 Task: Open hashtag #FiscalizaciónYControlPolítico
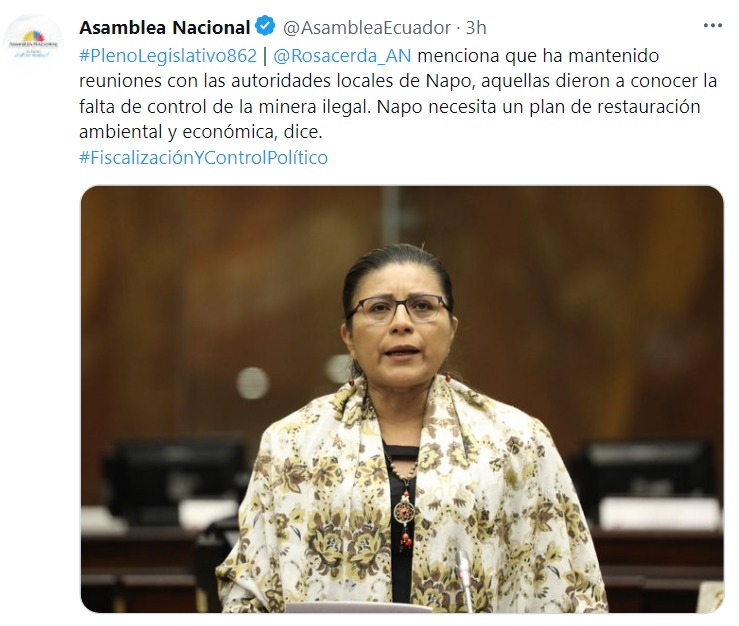[204, 157]
